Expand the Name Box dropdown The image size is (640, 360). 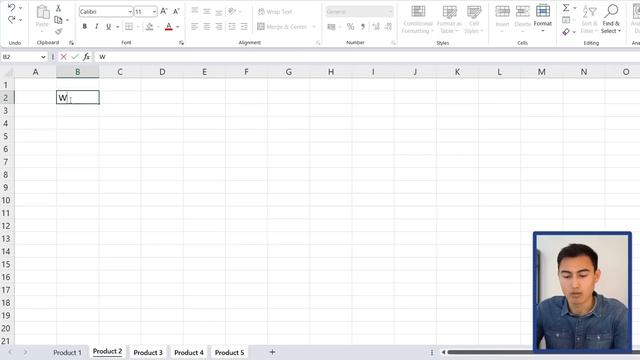coord(43,57)
